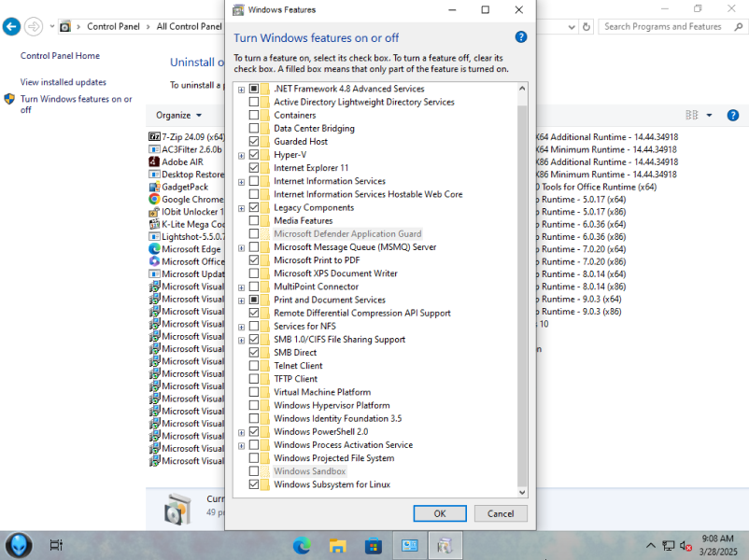The image size is (749, 560).
Task: Select the Adobe AIR program icon
Action: [154, 161]
